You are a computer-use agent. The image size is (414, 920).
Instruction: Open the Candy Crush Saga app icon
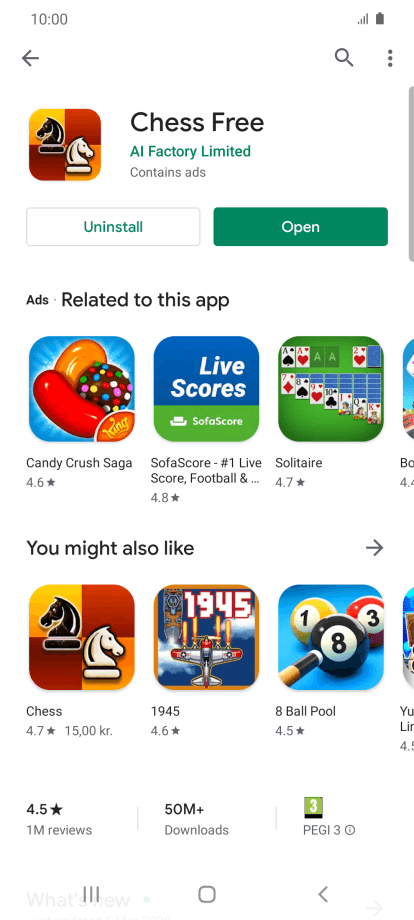[x=82, y=389]
